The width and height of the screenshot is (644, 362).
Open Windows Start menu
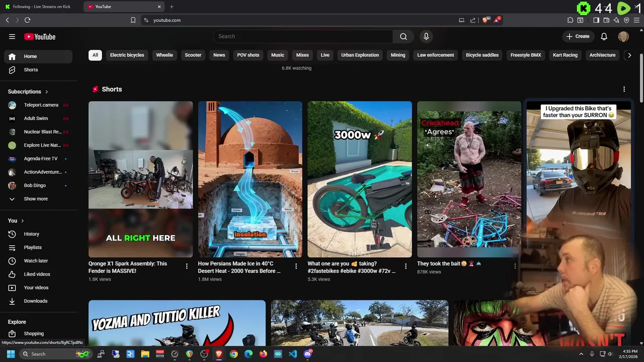11,354
